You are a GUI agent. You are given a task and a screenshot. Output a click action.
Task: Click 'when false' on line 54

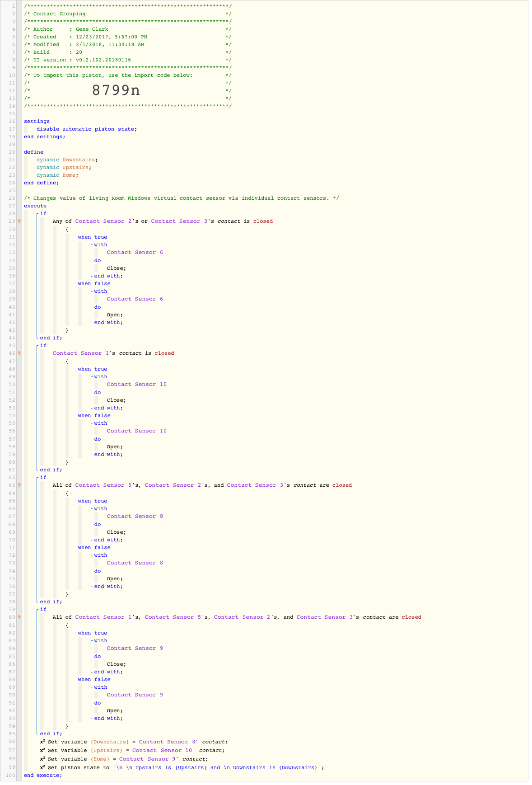(x=94, y=416)
